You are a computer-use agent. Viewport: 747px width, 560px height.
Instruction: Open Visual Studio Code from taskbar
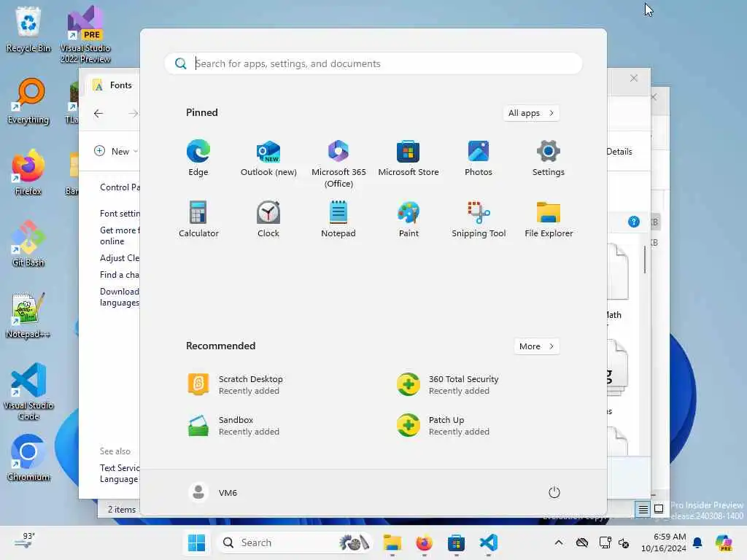tap(488, 542)
